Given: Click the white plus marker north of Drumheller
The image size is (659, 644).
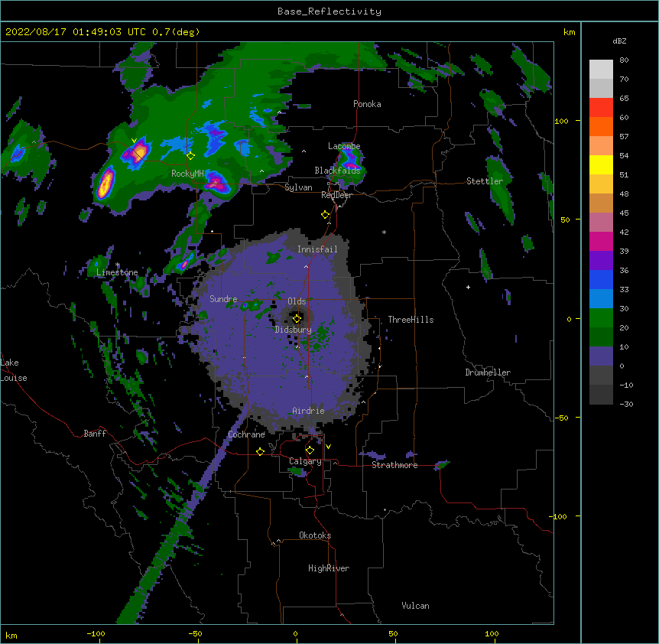Looking at the screenshot, I should tap(468, 287).
